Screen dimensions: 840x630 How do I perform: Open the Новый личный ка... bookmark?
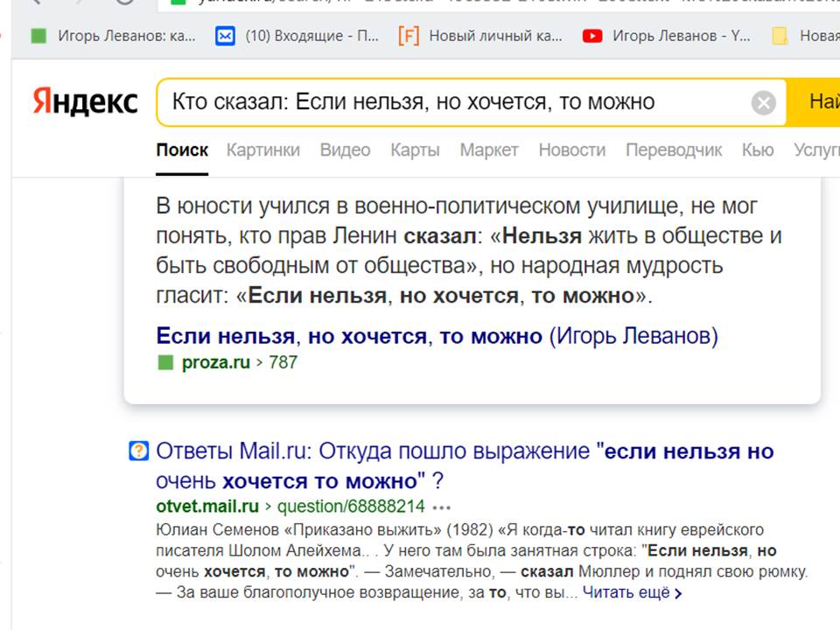pyautogui.click(x=480, y=36)
